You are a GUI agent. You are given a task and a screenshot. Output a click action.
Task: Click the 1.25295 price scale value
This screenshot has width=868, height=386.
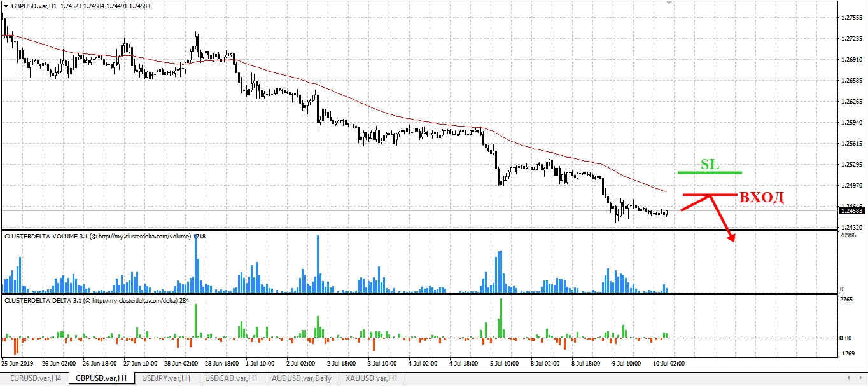click(x=851, y=165)
